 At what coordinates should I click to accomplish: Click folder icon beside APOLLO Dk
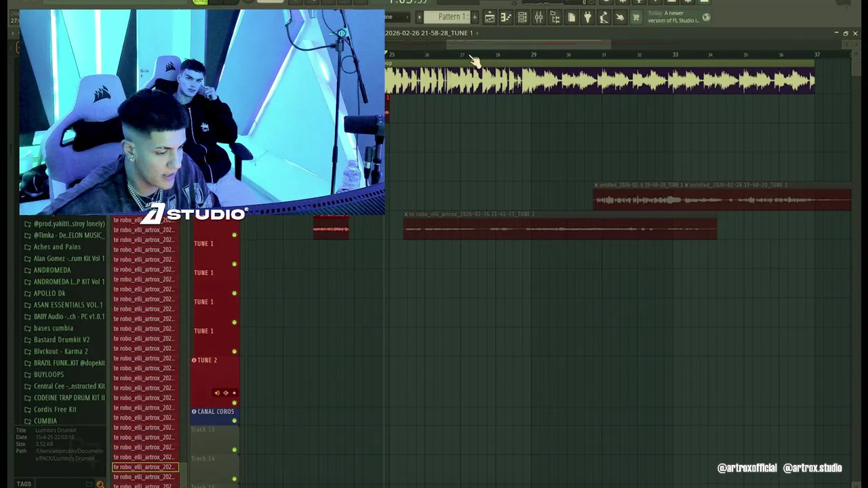tap(27, 293)
